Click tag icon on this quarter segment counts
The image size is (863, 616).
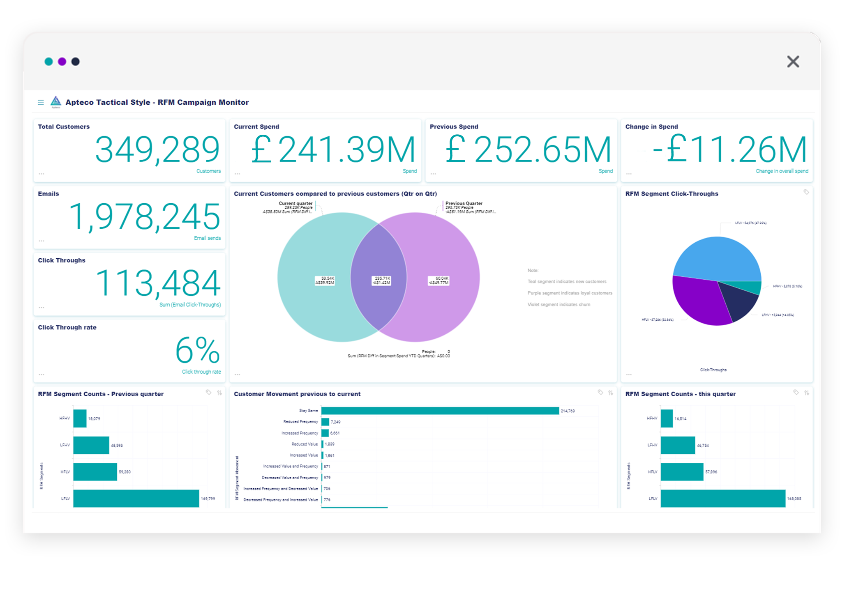pos(796,393)
